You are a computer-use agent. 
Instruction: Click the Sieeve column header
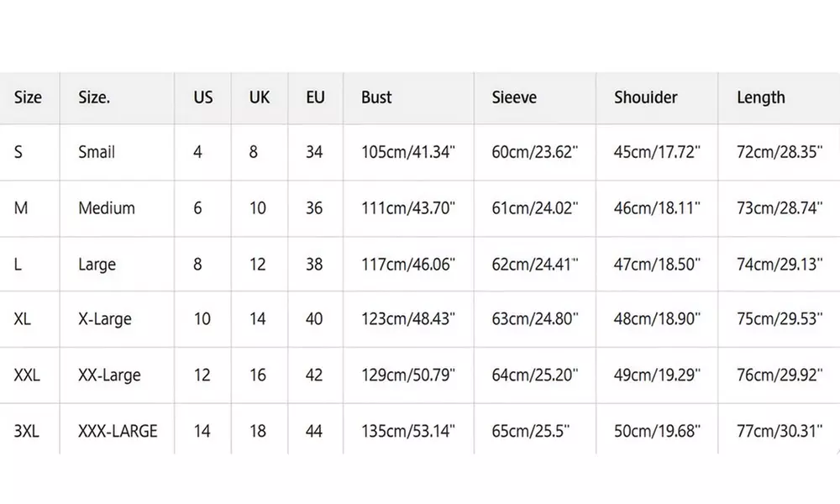(513, 97)
